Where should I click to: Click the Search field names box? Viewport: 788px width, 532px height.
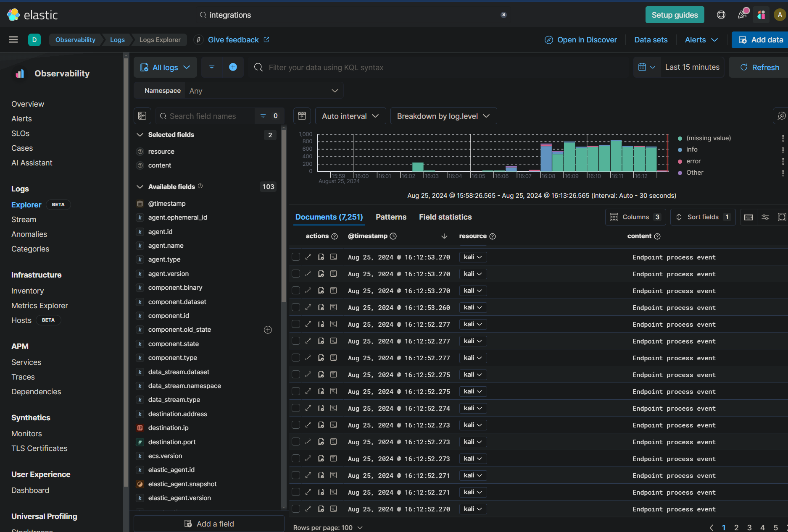[206, 116]
